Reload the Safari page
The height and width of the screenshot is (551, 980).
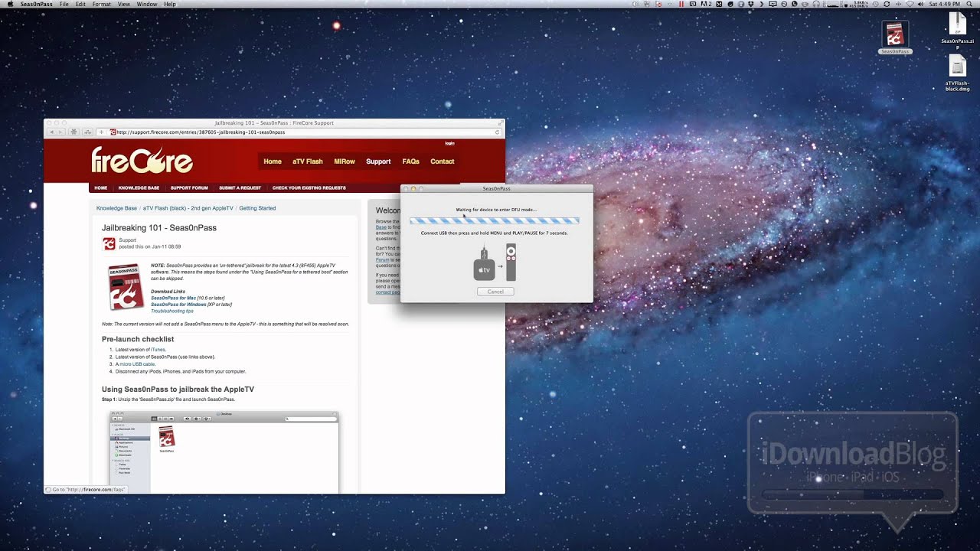click(497, 132)
